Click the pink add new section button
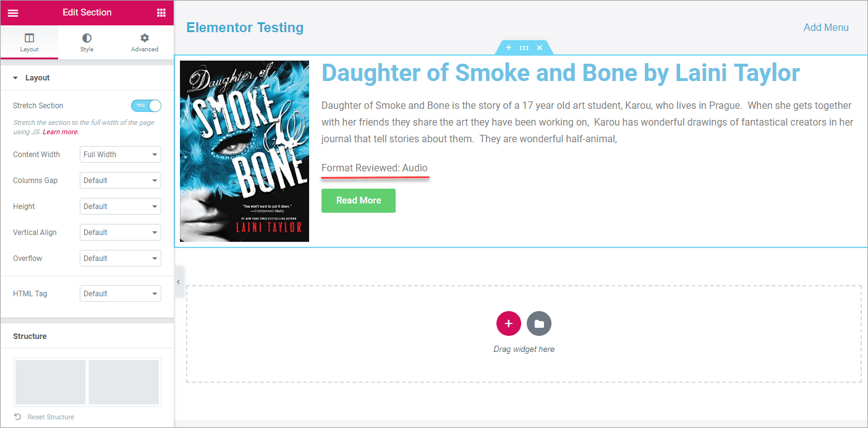Screen dimensions: 868x428 tap(508, 323)
